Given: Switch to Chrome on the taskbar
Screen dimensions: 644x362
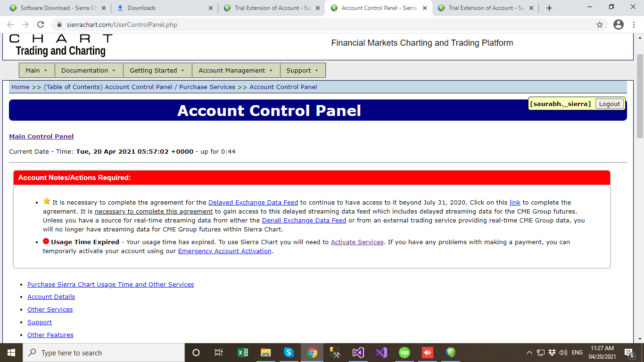Looking at the screenshot, I should pyautogui.click(x=312, y=353).
